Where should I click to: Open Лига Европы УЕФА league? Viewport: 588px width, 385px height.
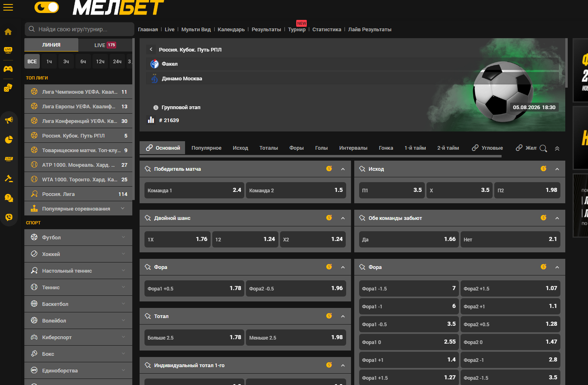click(78, 106)
